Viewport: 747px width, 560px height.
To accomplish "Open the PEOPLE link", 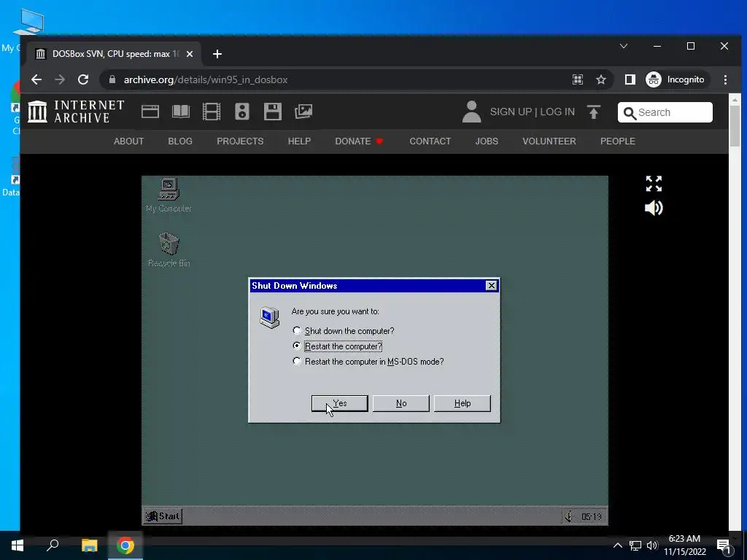I will (618, 141).
